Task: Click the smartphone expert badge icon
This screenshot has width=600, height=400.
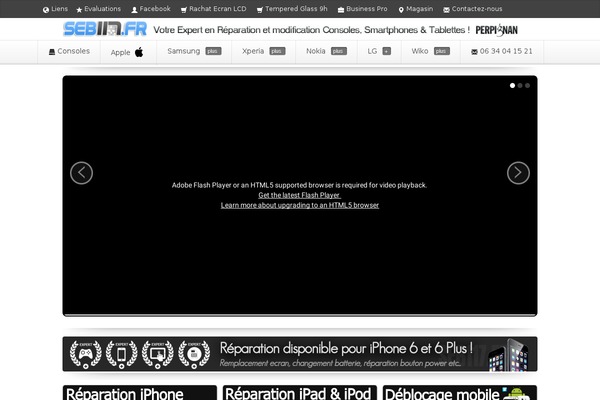Action: tap(121, 354)
